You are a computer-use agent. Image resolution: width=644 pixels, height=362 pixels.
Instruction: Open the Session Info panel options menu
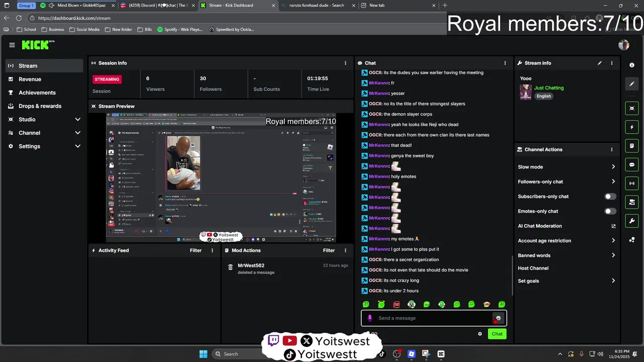(x=345, y=63)
